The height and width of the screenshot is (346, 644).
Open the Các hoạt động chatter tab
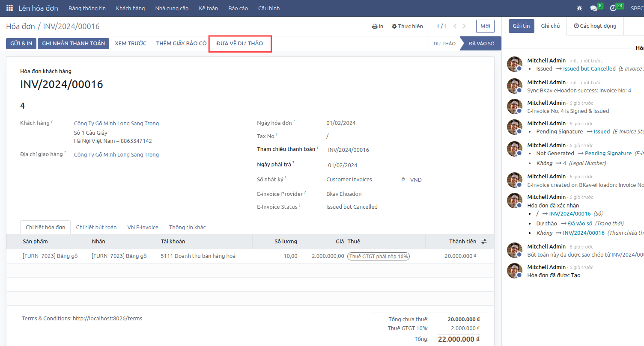595,26
